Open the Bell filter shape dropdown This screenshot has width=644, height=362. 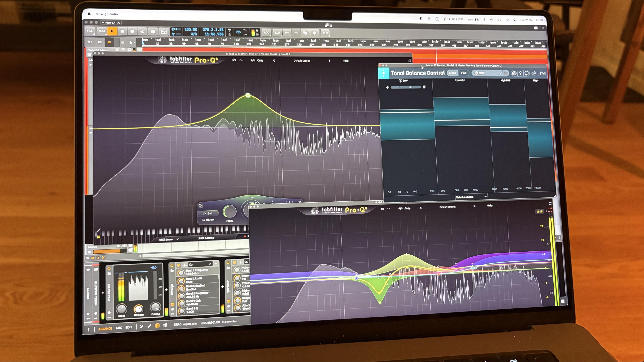click(208, 213)
